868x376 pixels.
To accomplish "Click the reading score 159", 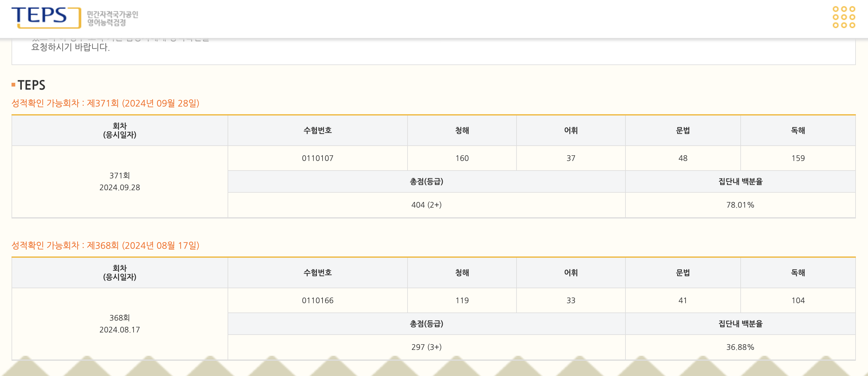I will 798,158.
